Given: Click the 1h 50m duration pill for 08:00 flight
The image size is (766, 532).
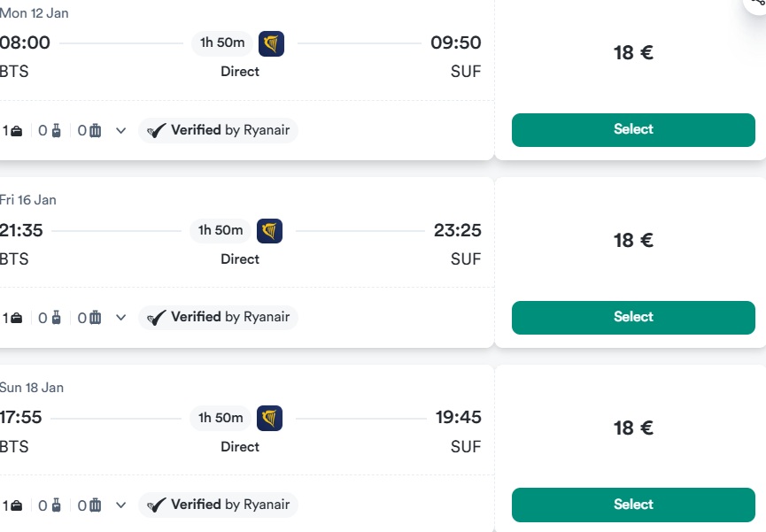Looking at the screenshot, I should pos(221,43).
